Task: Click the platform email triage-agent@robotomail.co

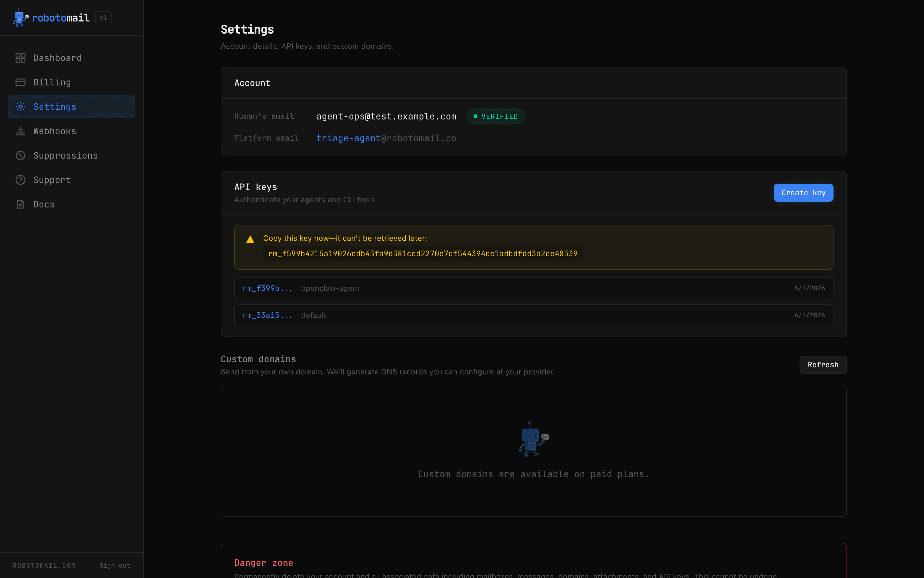Action: click(386, 138)
